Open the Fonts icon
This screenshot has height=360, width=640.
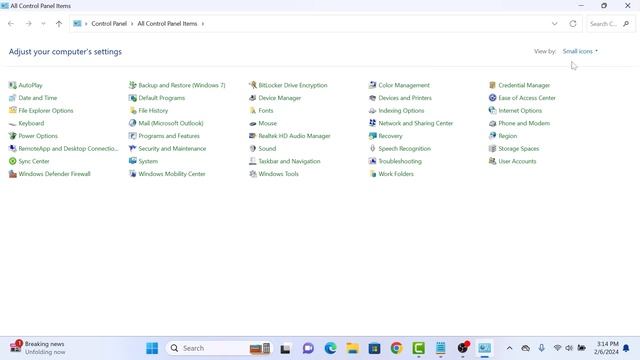pyautogui.click(x=253, y=111)
